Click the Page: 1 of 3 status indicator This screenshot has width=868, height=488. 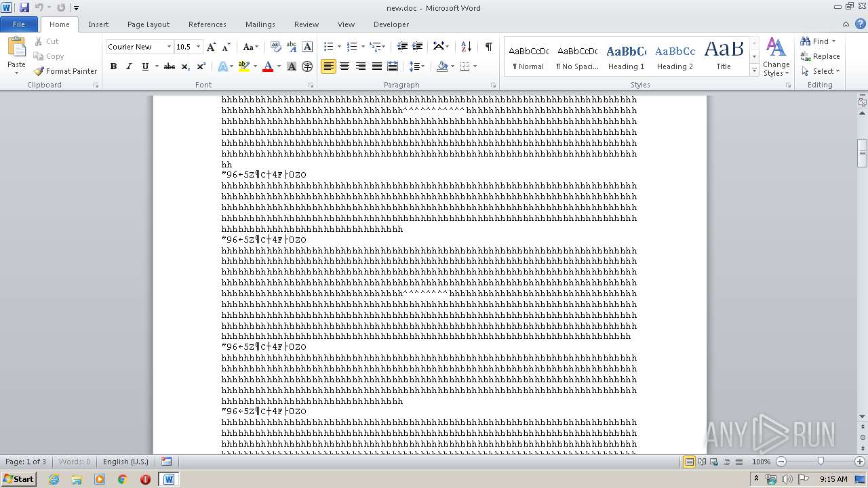click(26, 462)
